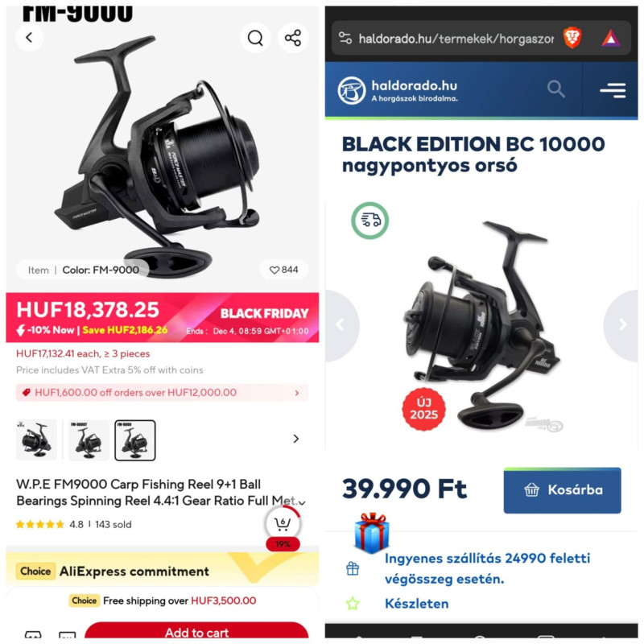Screen dimensions: 644x644
Task: Tap the back arrow on AliExpress product page
Action: (29, 38)
